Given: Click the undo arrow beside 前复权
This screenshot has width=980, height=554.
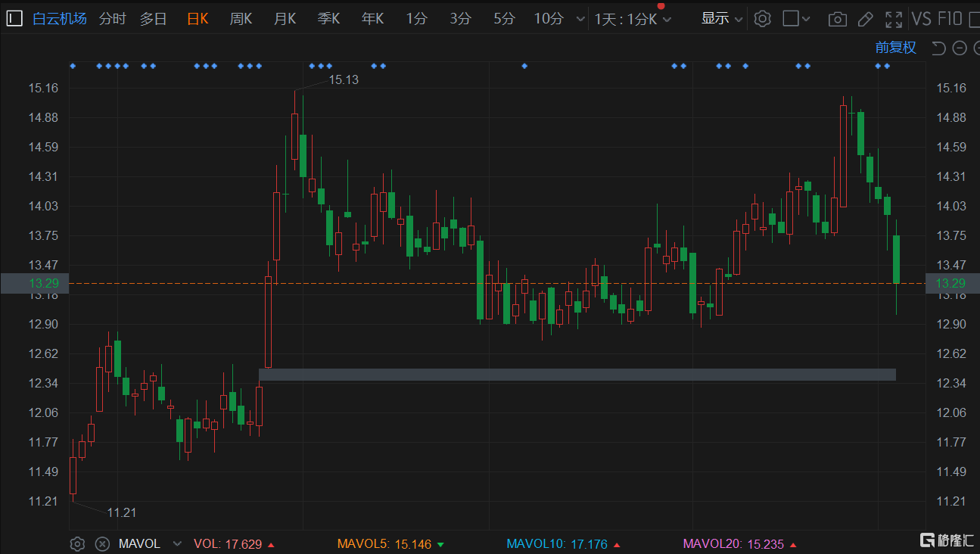Looking at the screenshot, I should pos(938,48).
